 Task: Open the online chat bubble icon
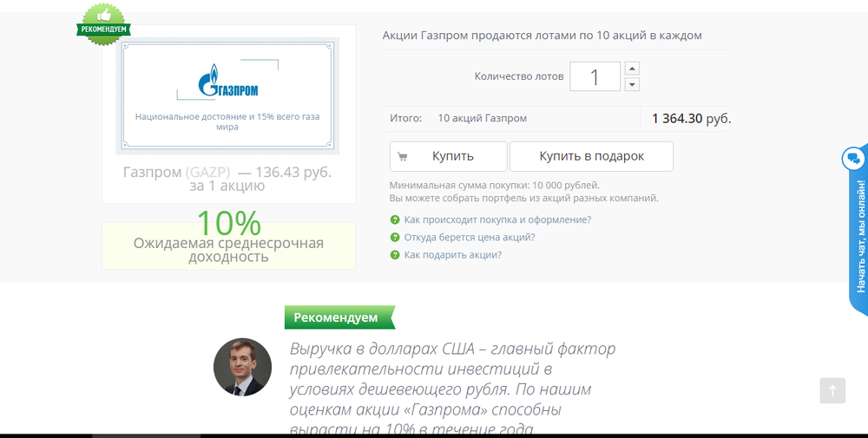click(853, 160)
